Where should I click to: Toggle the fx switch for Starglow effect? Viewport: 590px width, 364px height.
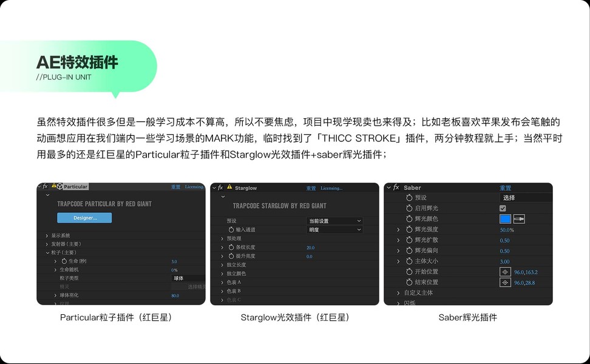coord(220,187)
